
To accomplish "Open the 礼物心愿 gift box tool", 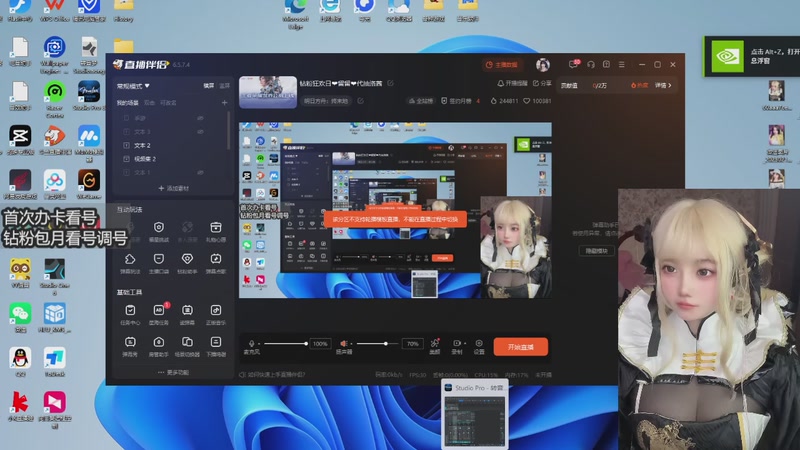I will 216,231.
